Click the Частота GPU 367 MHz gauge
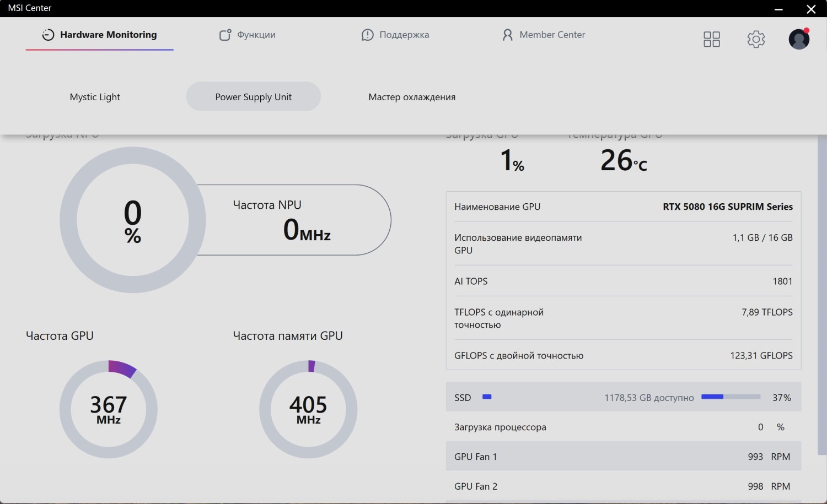 coord(109,409)
